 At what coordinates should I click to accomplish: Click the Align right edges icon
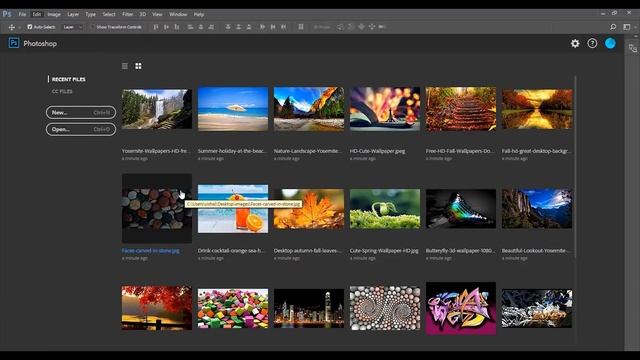click(x=211, y=27)
